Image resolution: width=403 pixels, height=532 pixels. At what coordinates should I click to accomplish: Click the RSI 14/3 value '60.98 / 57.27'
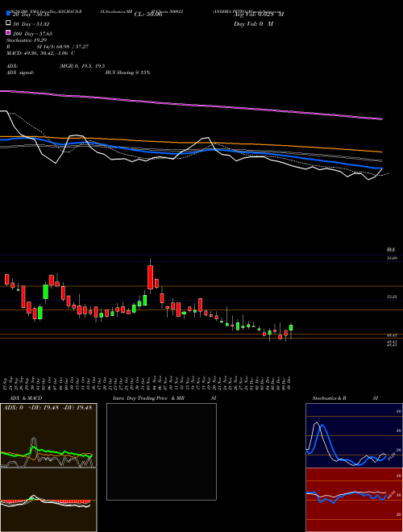(71, 47)
